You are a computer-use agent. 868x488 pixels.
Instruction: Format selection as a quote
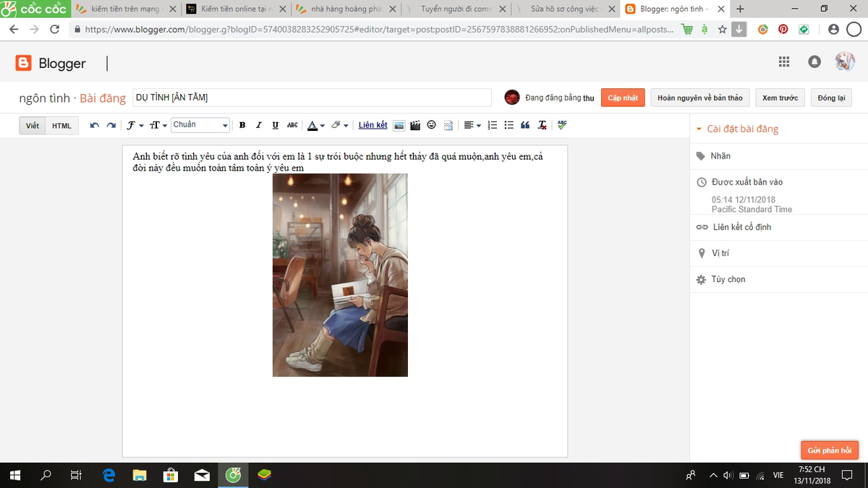click(526, 125)
